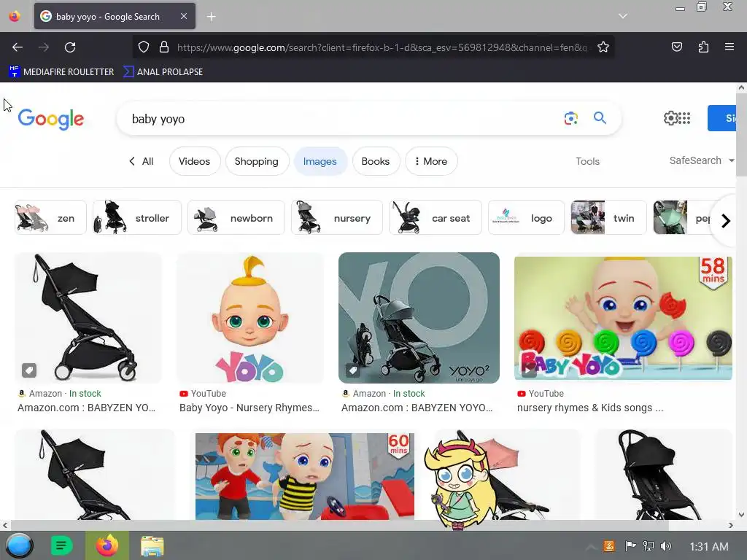The width and height of the screenshot is (747, 560).
Task: Open 'nursery rhymes & Kids songs ...' link
Action: point(589,408)
